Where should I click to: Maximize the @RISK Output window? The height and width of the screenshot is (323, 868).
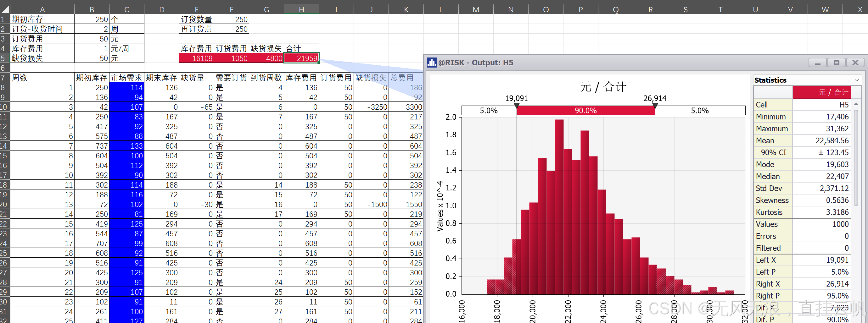pyautogui.click(x=836, y=63)
